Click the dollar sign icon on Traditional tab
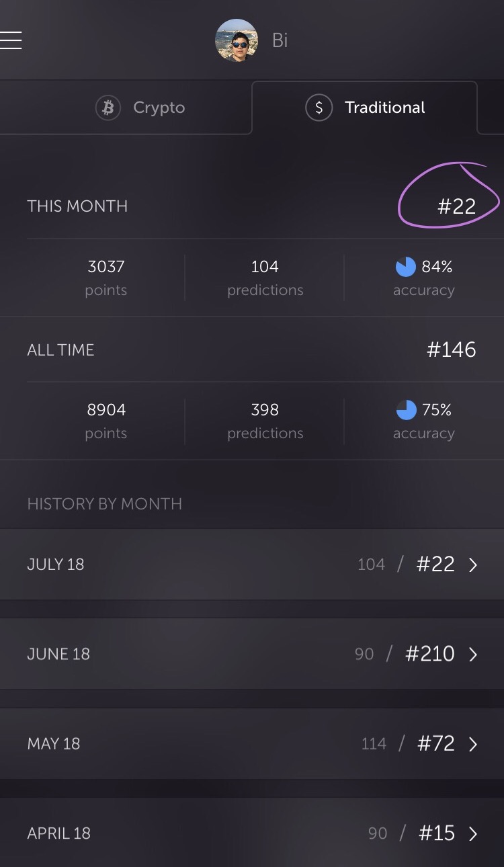 pos(319,108)
